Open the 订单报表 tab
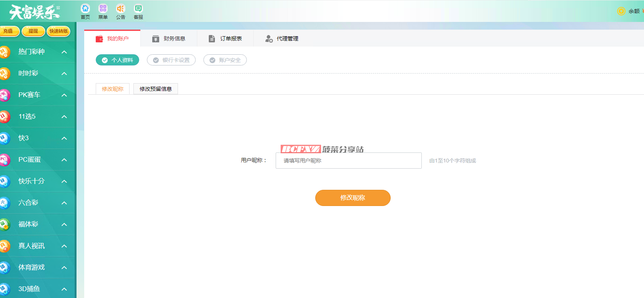Screen dimensions: 644x298 [225, 39]
